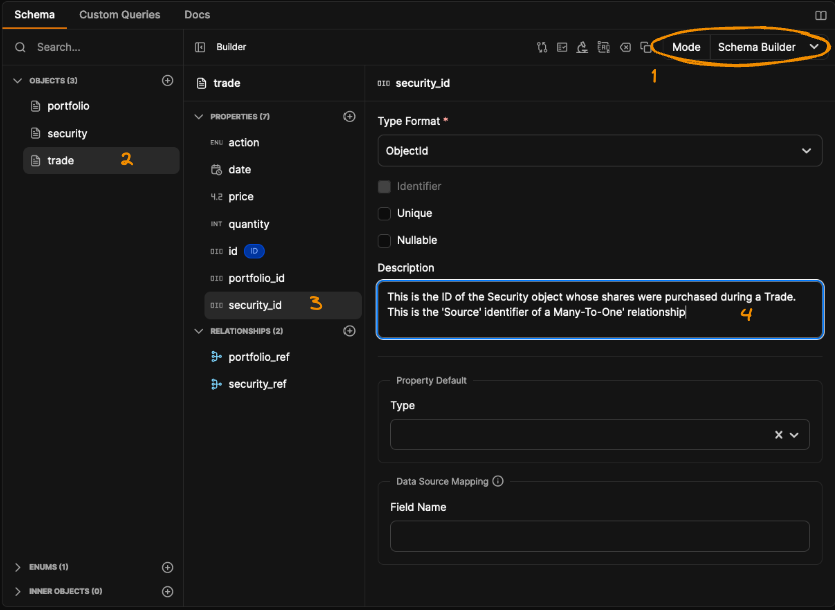Image resolution: width=835 pixels, height=610 pixels.
Task: Select the security_ref relationship
Action: (257, 384)
